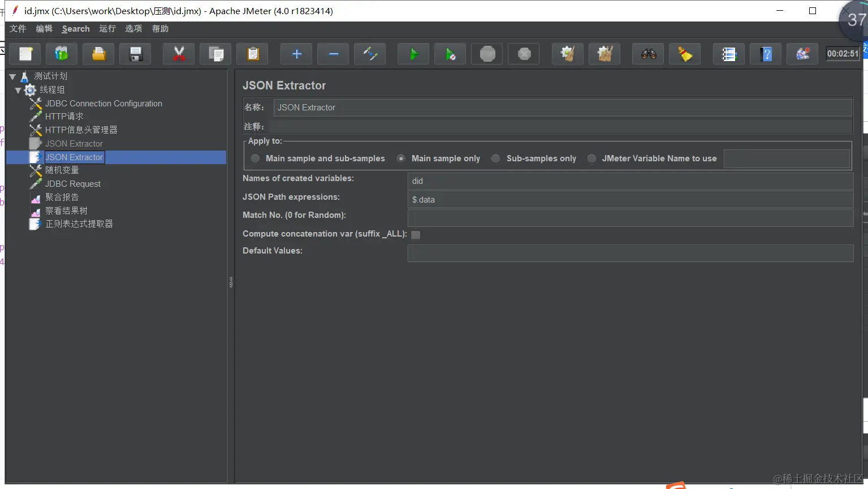Image resolution: width=868 pixels, height=489 pixels.
Task: Open the Search menu
Action: tap(76, 29)
